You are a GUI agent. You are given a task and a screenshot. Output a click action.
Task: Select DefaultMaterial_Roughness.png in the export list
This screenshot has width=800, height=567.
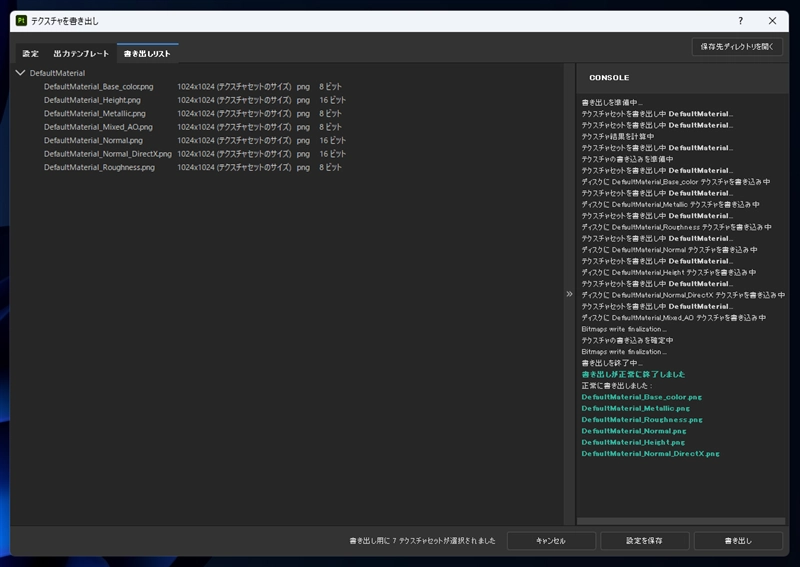click(x=99, y=167)
